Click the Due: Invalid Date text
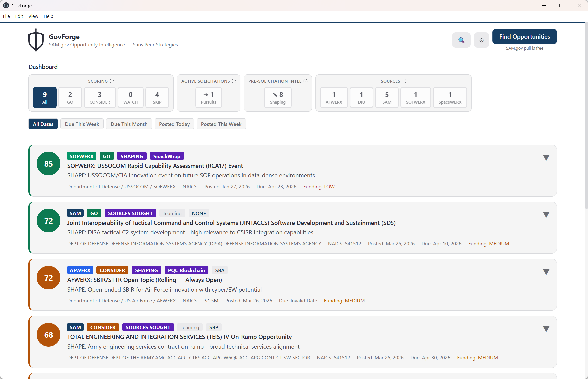Viewport: 588px width, 379px height. 298,301
